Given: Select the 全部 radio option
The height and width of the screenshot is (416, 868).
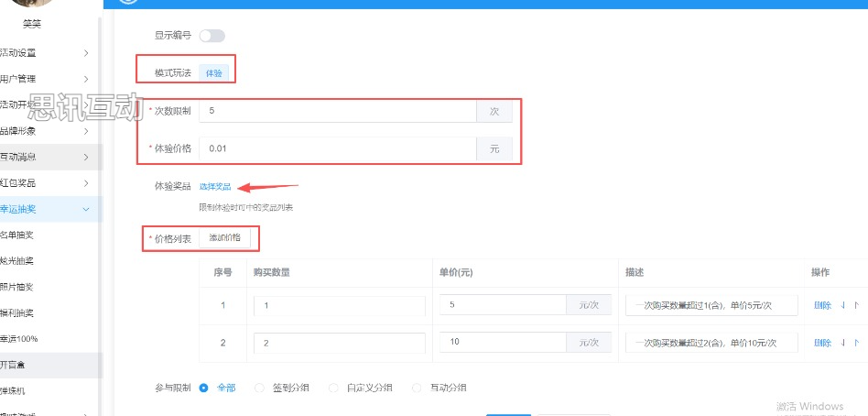Looking at the screenshot, I should [x=204, y=388].
